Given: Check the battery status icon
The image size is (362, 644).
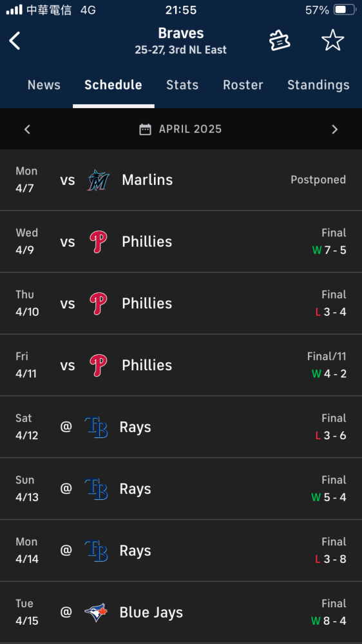Looking at the screenshot, I should tap(345, 10).
